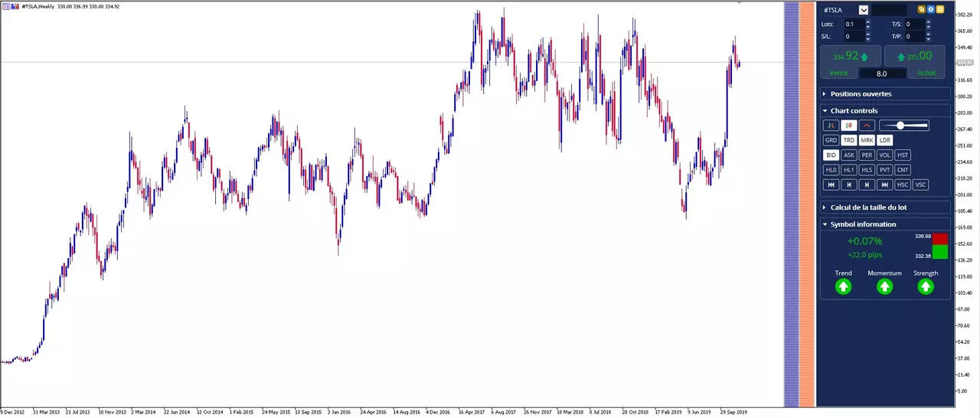Screen dimensions: 980x418
Task: Increase the Lots value with up arrow
Action: tap(868, 22)
